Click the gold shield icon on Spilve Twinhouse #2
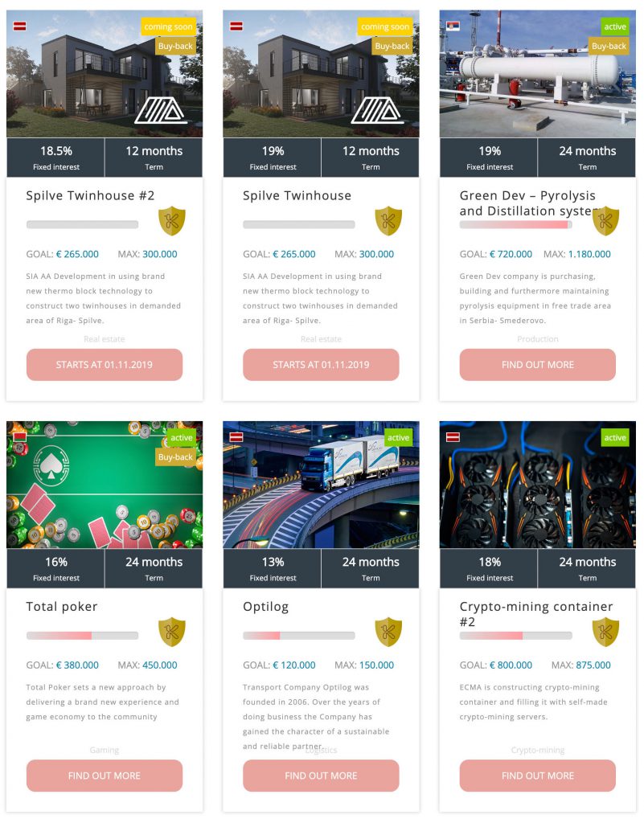The image size is (644, 823). click(171, 220)
